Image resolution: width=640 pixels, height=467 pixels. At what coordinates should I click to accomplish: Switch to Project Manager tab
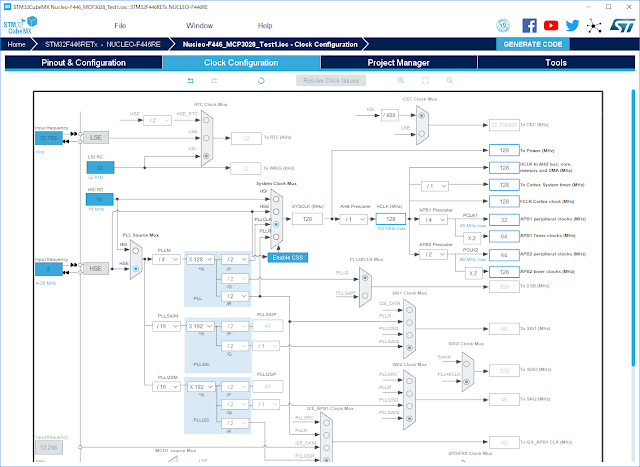pyautogui.click(x=398, y=62)
